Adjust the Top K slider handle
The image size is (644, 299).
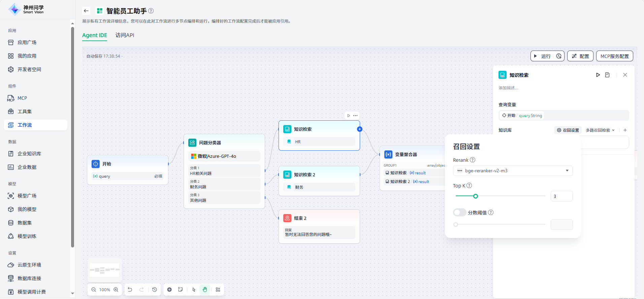pos(476,196)
